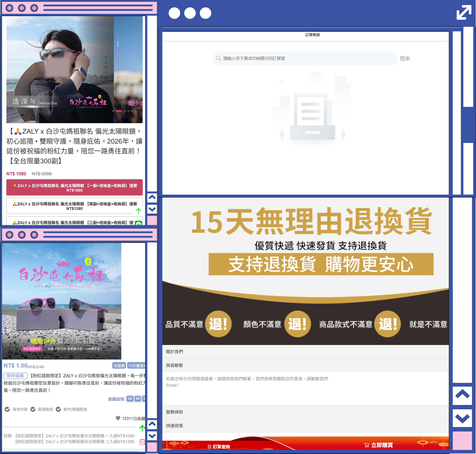
Task: Click the carousel's active red slide indicator
Action: pyautogui.click(x=119, y=111)
